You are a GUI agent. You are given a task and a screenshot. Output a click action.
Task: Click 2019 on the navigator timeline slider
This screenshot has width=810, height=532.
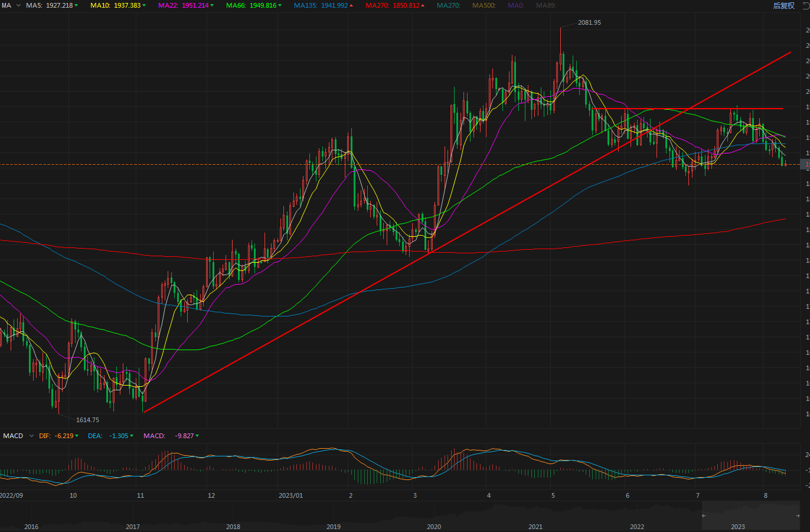tap(333, 526)
